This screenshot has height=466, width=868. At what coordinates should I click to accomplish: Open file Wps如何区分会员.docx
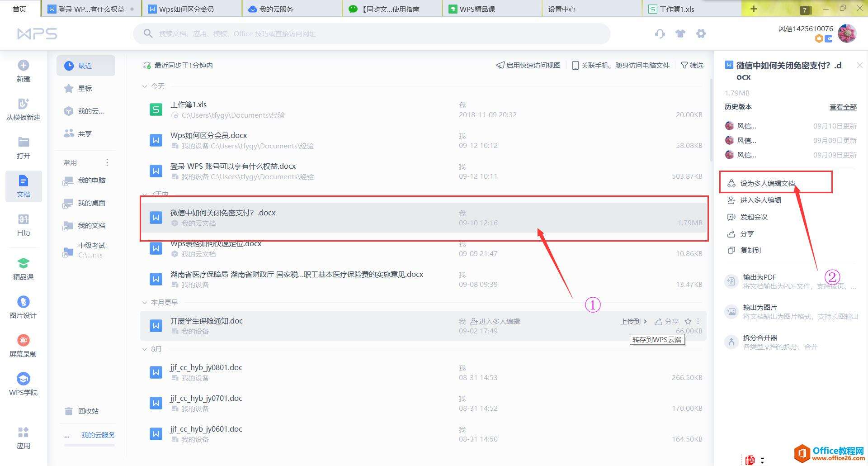pyautogui.click(x=423, y=140)
